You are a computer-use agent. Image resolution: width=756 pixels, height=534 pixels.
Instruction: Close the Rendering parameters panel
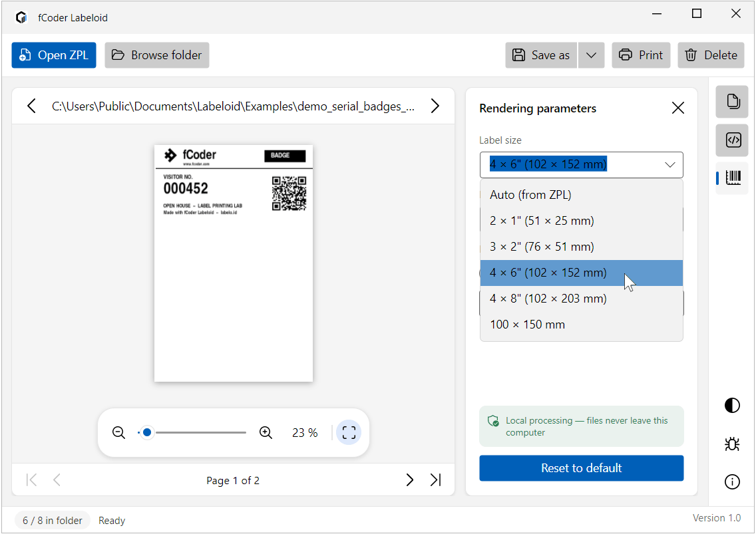point(678,108)
